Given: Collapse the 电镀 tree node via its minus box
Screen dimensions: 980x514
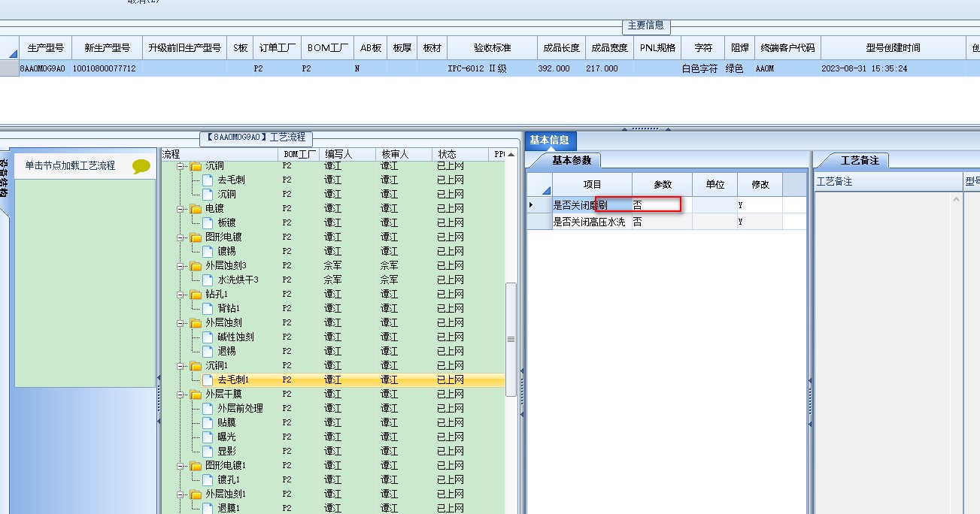Looking at the screenshot, I should (x=181, y=209).
